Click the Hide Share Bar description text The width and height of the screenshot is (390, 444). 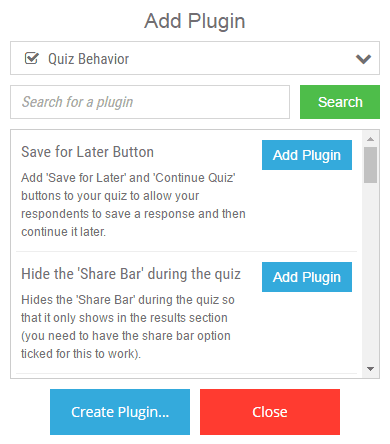coord(128,327)
